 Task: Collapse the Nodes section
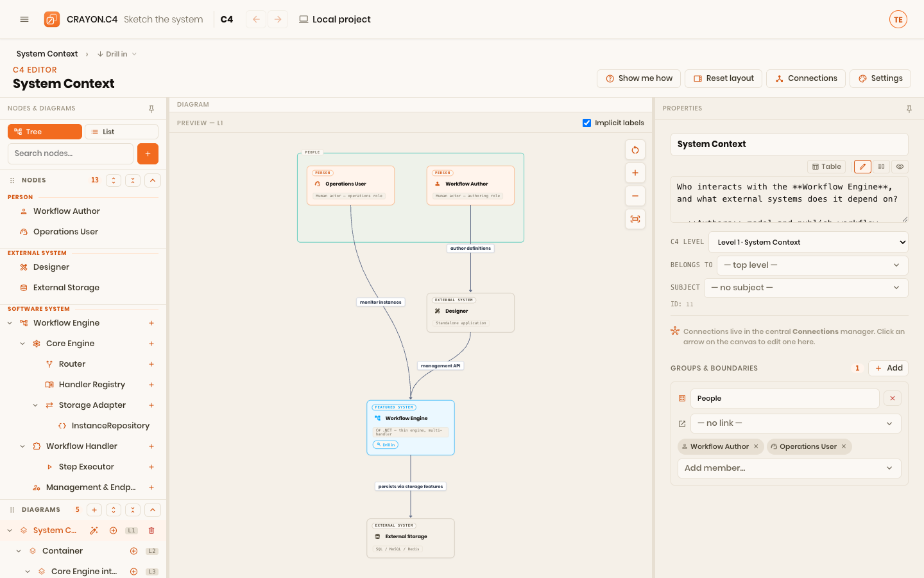coord(153,180)
